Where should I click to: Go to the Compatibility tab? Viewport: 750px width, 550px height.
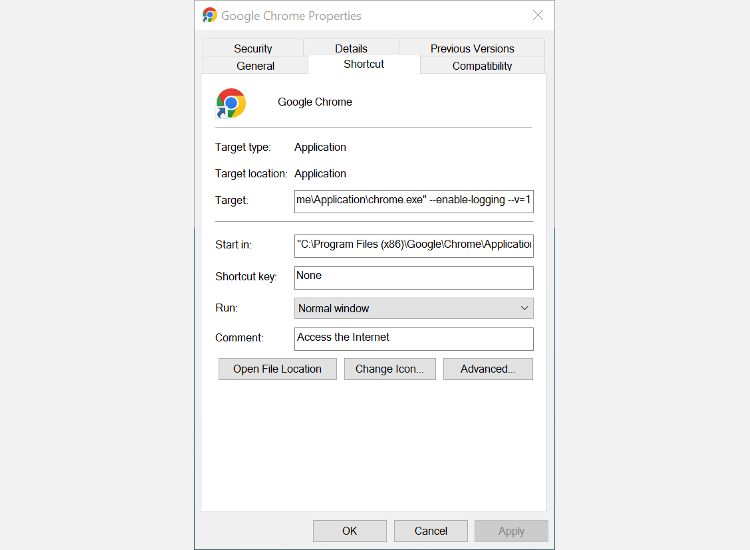click(482, 66)
